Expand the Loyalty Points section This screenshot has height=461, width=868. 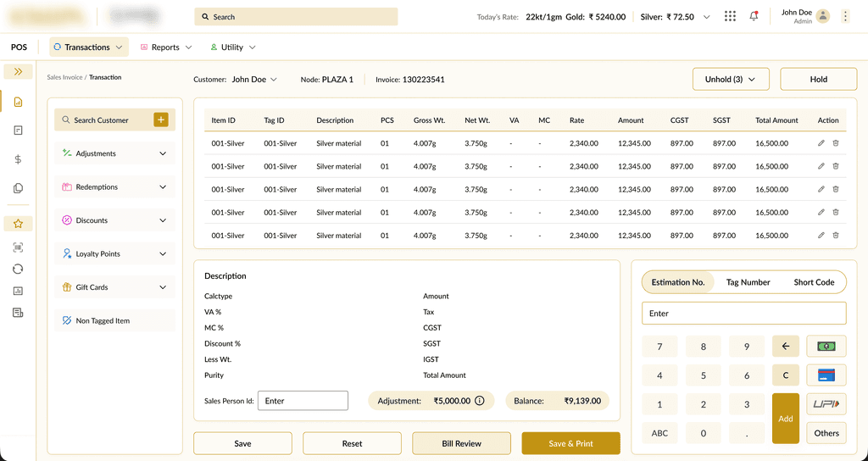pyautogui.click(x=114, y=254)
